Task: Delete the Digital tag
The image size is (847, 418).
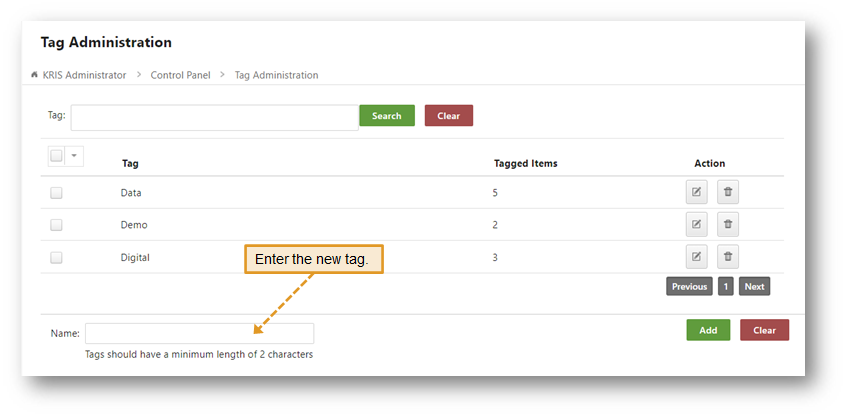Action: point(728,257)
